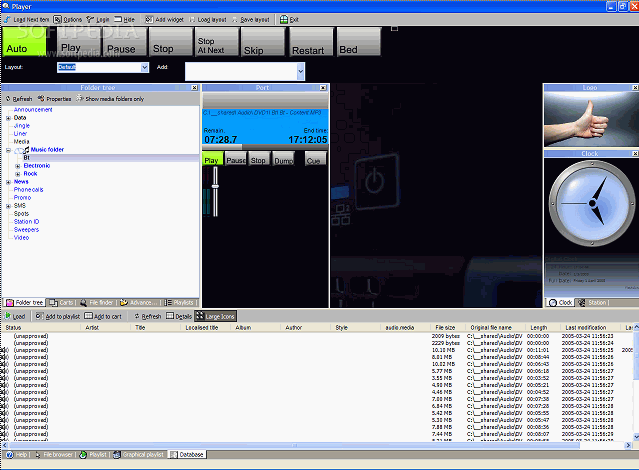
Task: Open the Station tab beside Clock
Action: click(x=593, y=302)
